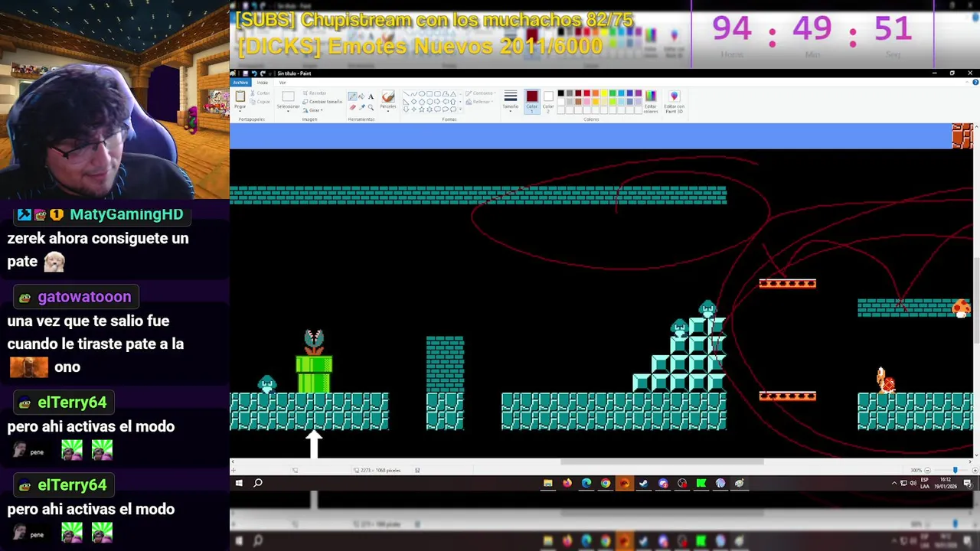Open the Tamaño line thickness dropdown

click(x=511, y=101)
